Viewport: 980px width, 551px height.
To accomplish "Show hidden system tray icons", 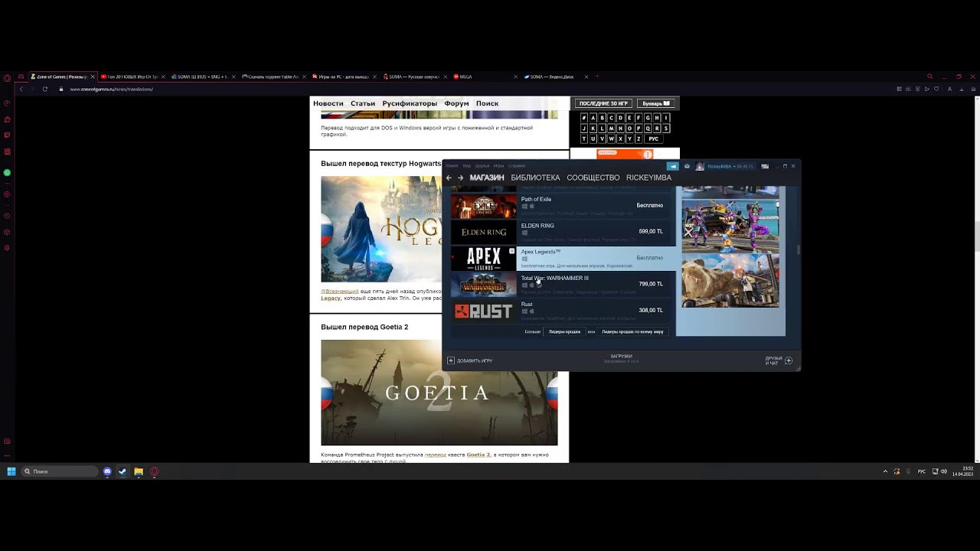I will 886,471.
